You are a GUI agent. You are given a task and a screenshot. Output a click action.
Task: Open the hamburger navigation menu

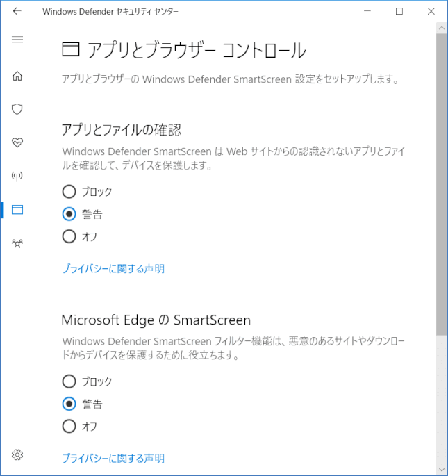[x=17, y=39]
